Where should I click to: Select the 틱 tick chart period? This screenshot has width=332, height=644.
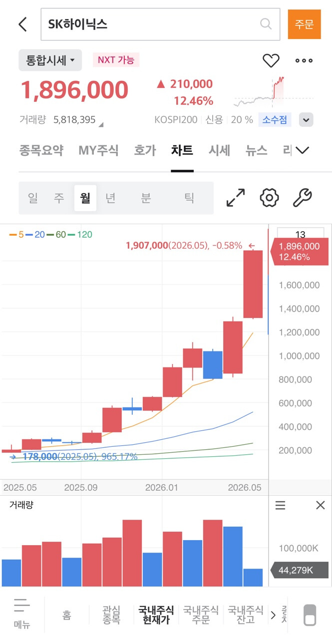tap(189, 198)
